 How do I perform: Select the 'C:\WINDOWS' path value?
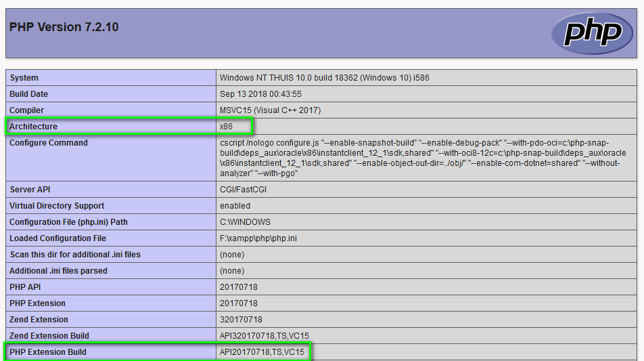coord(245,222)
